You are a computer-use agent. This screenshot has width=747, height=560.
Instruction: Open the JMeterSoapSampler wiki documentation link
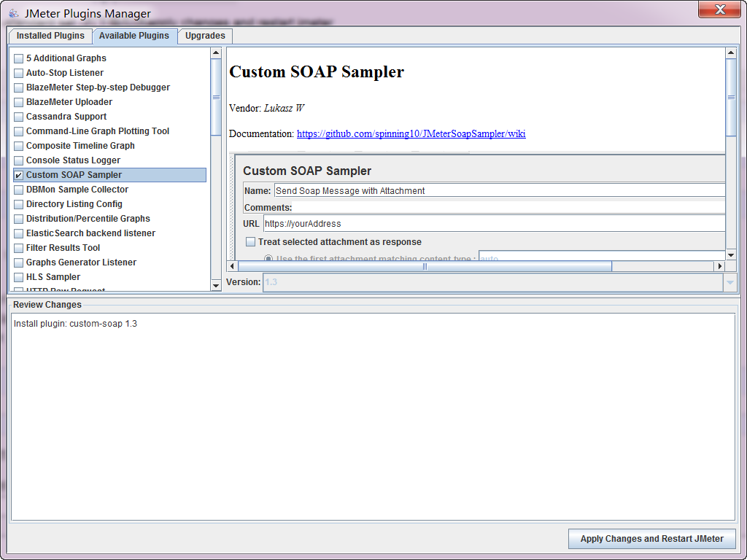pyautogui.click(x=411, y=134)
